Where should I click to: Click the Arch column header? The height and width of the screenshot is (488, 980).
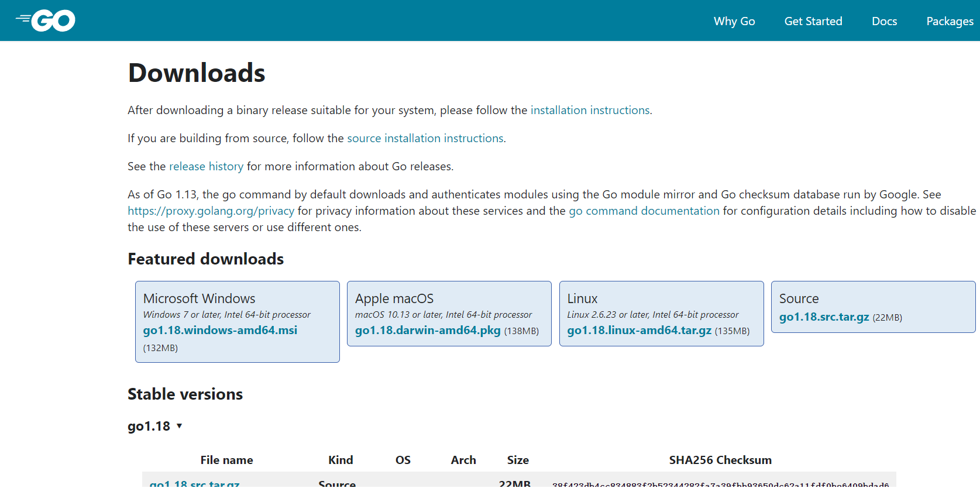463,460
